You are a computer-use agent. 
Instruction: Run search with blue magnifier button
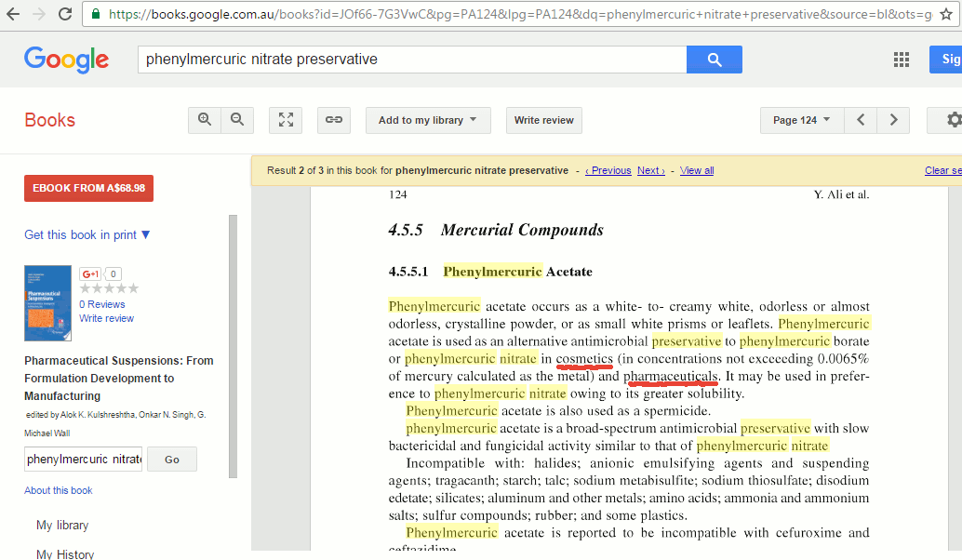(715, 60)
